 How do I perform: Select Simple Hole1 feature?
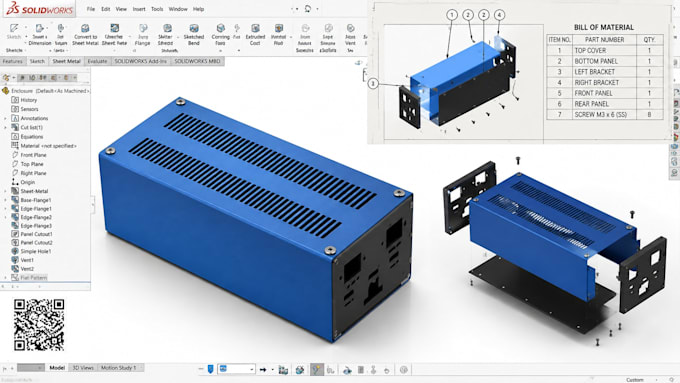(x=36, y=251)
